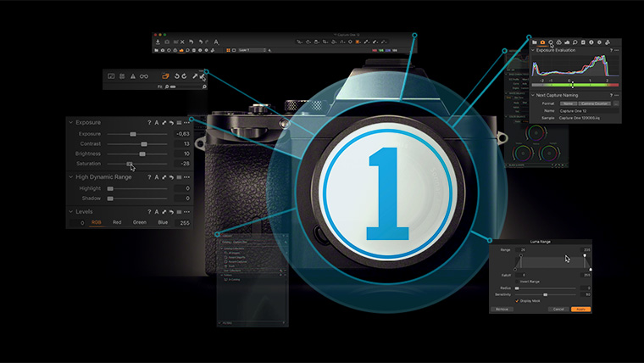Viewport: 644px width, 363px height.
Task: Toggle exposure warning triangle icon in small toolbar
Action: [x=133, y=76]
